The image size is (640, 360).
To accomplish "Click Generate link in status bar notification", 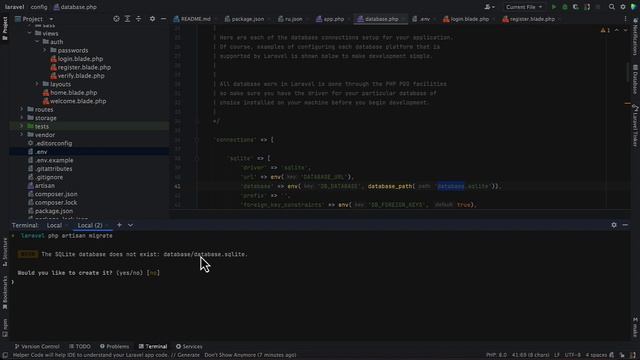I will [188, 355].
